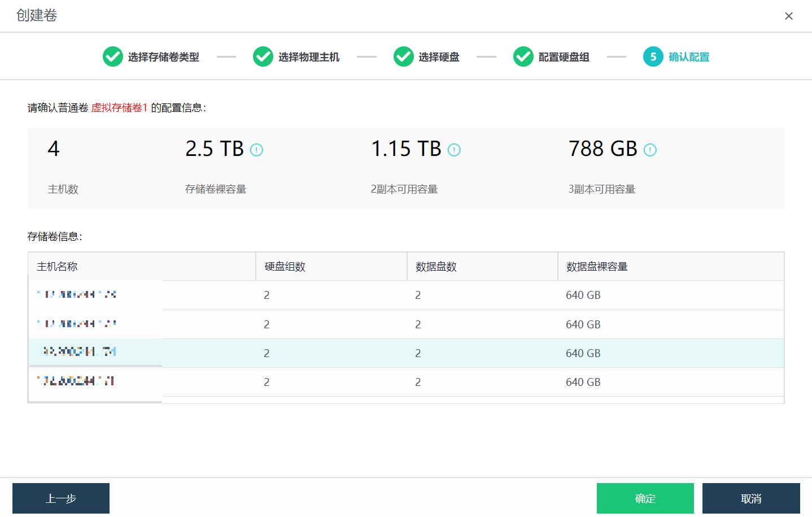The image size is (812, 517).
Task: Click the green checkmark for 选择物理主机 step
Action: coord(263,57)
